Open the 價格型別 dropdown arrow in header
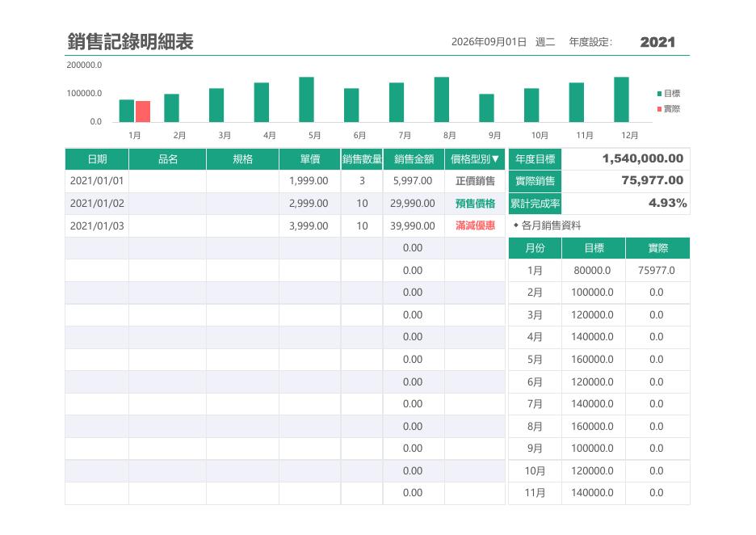Screen dimensions: 756x535 click(495, 158)
